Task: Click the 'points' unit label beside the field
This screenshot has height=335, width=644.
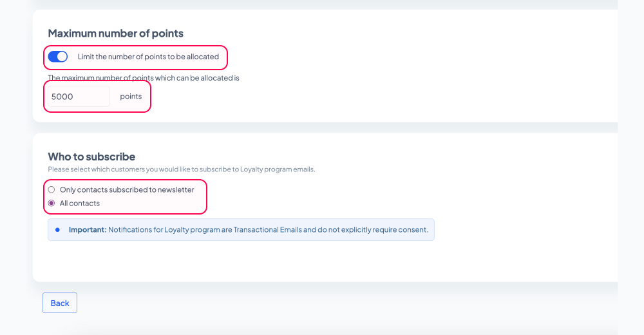Action: [131, 96]
